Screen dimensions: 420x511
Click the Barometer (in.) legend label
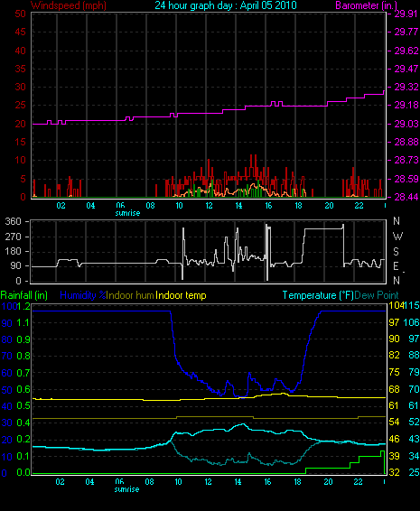[366, 5]
